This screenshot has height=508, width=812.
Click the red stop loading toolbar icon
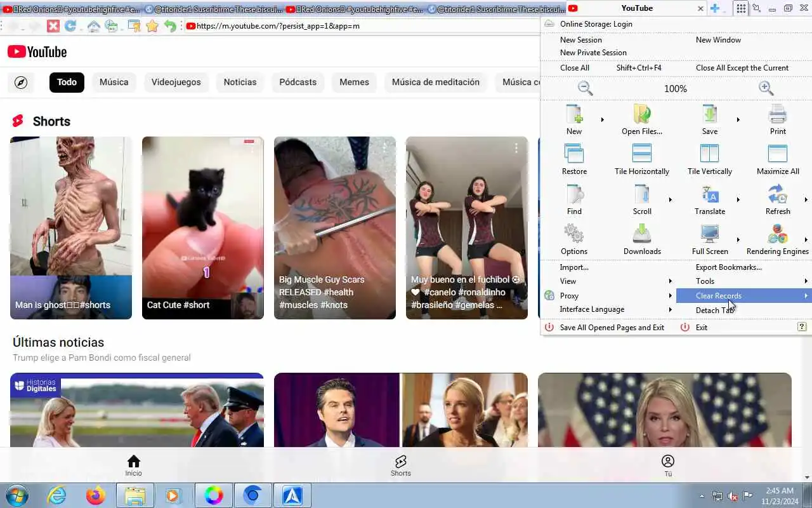click(x=53, y=26)
